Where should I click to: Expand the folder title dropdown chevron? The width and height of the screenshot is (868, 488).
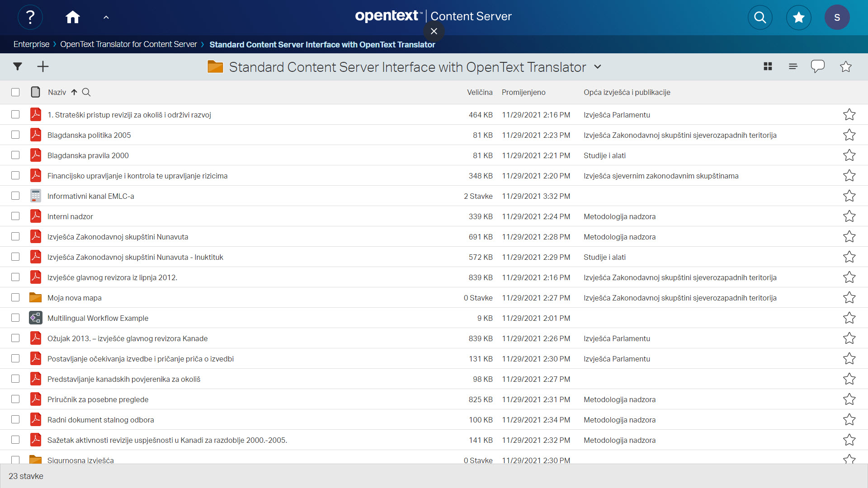click(598, 66)
